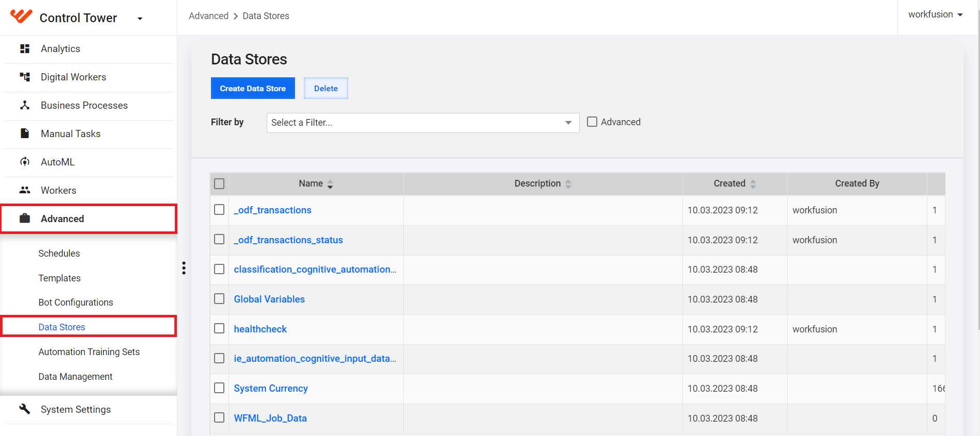Click the WorkFusion checkmark logo

[x=21, y=16]
